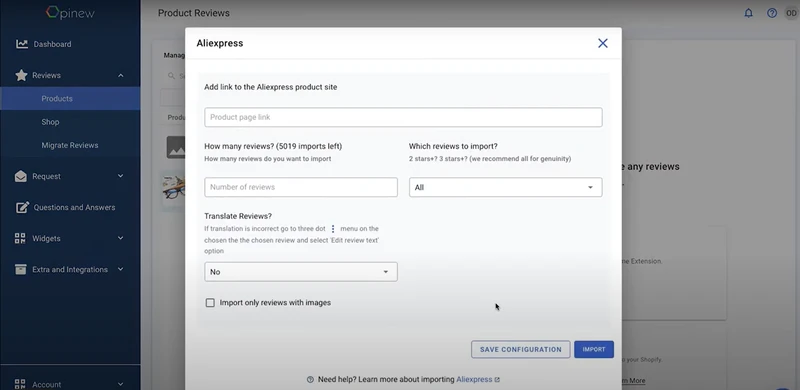Screen dimensions: 800x390
Task: Select the placeholder image product thumbnail
Action: (176, 147)
